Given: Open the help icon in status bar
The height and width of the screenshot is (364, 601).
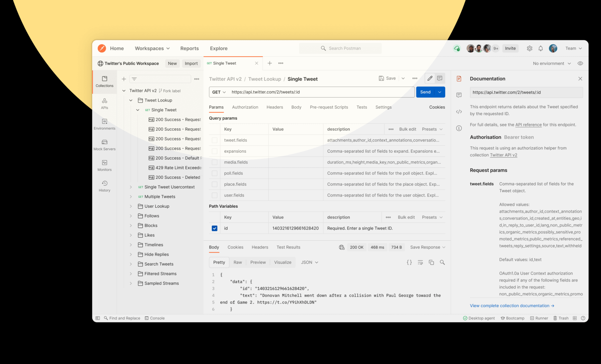Looking at the screenshot, I should tap(583, 318).
